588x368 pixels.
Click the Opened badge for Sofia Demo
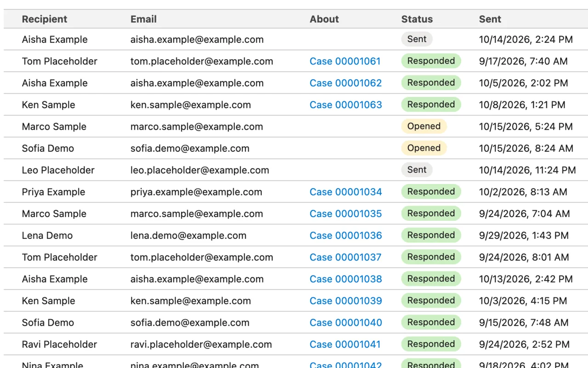click(424, 148)
